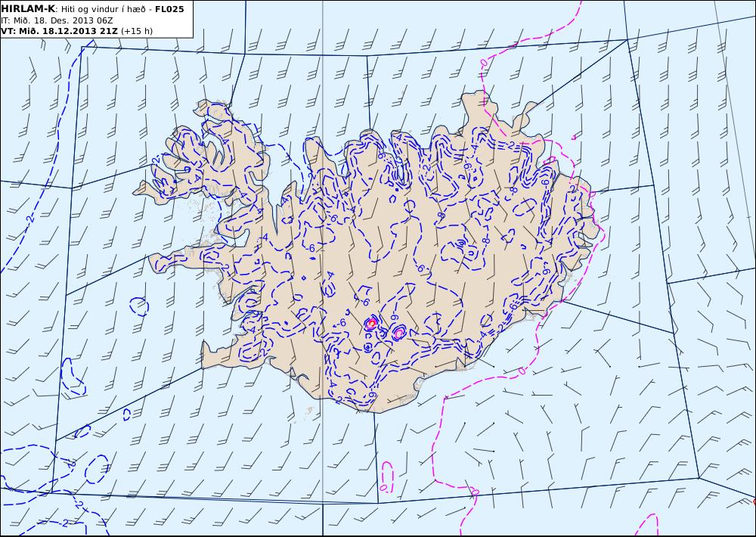This screenshot has width=756, height=537.
Task: Click the '(+15 h)' forecast offset text
Action: coord(137,31)
